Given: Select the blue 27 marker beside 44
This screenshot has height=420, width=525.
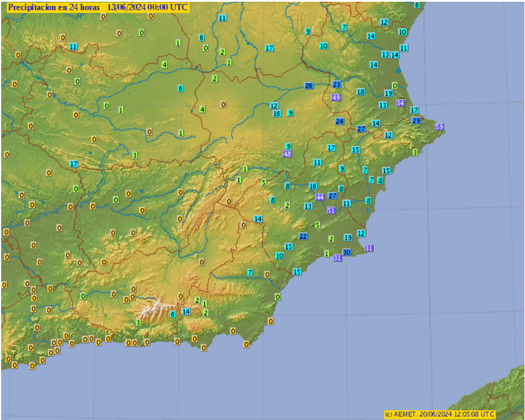Looking at the screenshot, I should (x=333, y=196).
